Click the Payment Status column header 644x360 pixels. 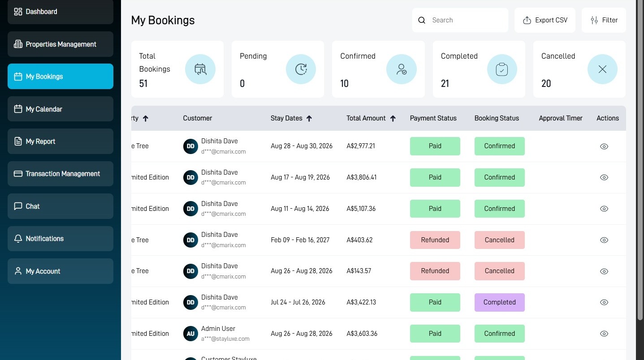point(433,118)
